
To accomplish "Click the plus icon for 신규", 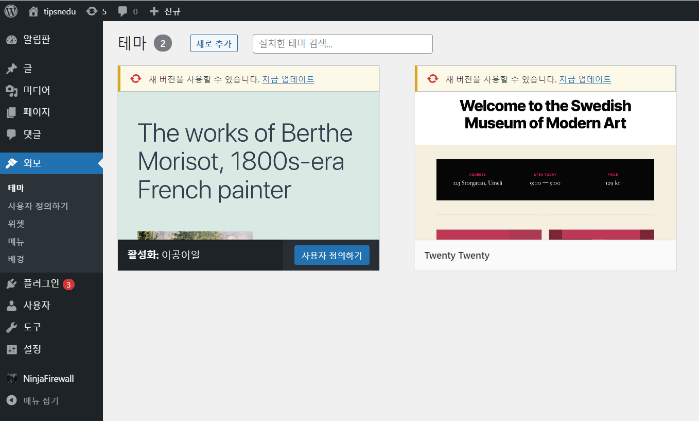I will tap(154, 11).
